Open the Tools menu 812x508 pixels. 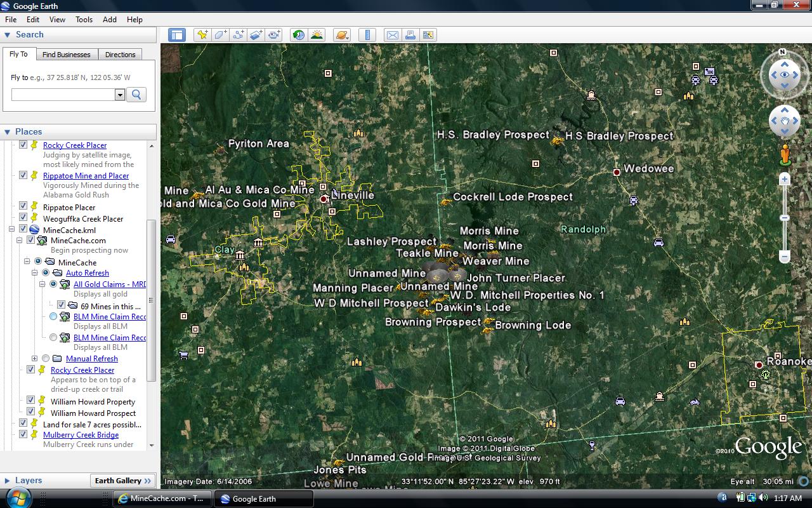tap(84, 19)
